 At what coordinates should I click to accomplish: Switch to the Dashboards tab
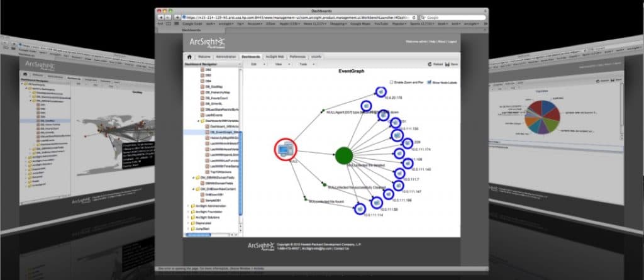(x=251, y=57)
